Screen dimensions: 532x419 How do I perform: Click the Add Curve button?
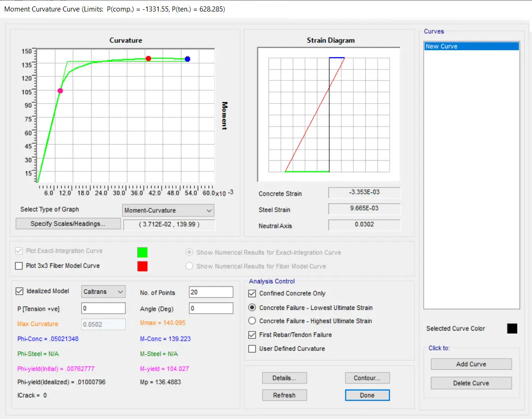coord(471,364)
